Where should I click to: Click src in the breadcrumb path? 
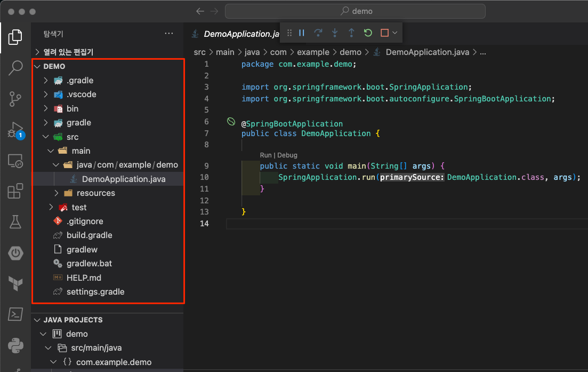point(199,52)
